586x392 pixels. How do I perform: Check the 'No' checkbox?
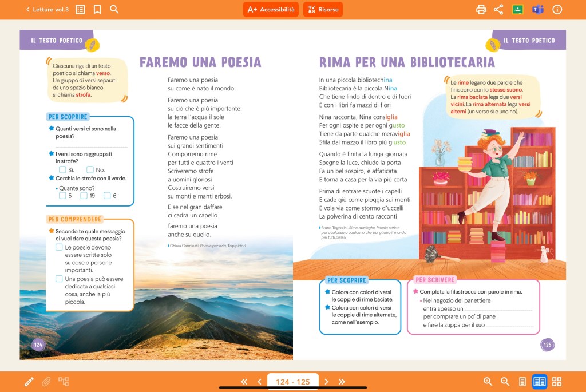click(x=90, y=169)
